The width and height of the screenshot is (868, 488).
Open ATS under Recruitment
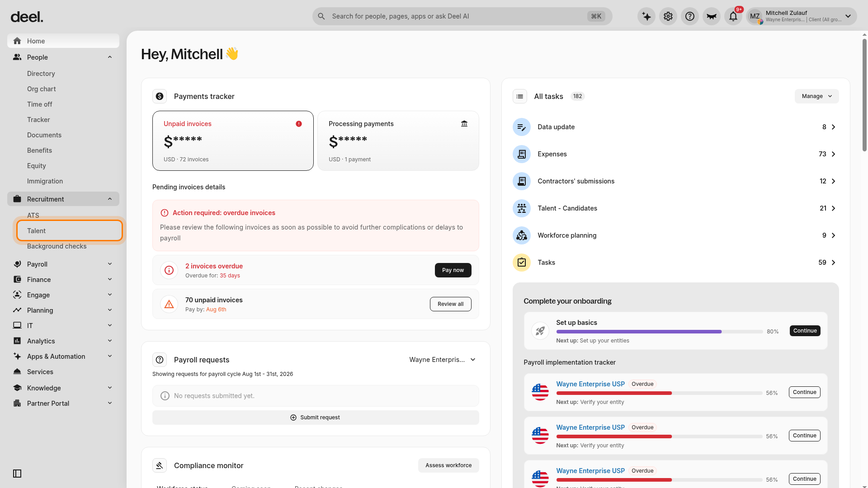[x=33, y=216]
